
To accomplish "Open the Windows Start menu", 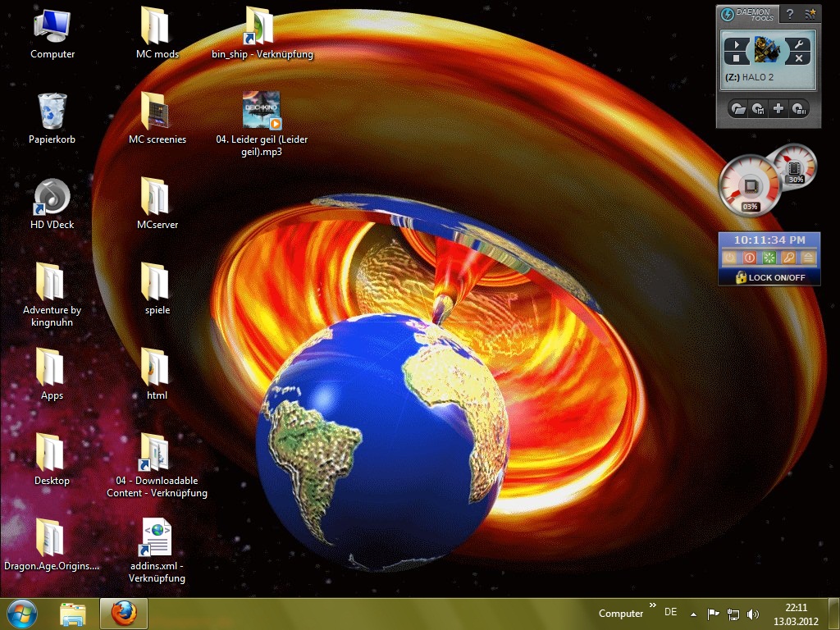I will click(22, 613).
